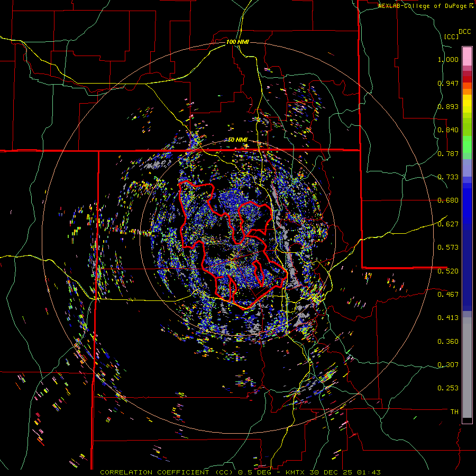
Task: Click the NEXLAB-College of DuPage header text
Action: click(423, 6)
